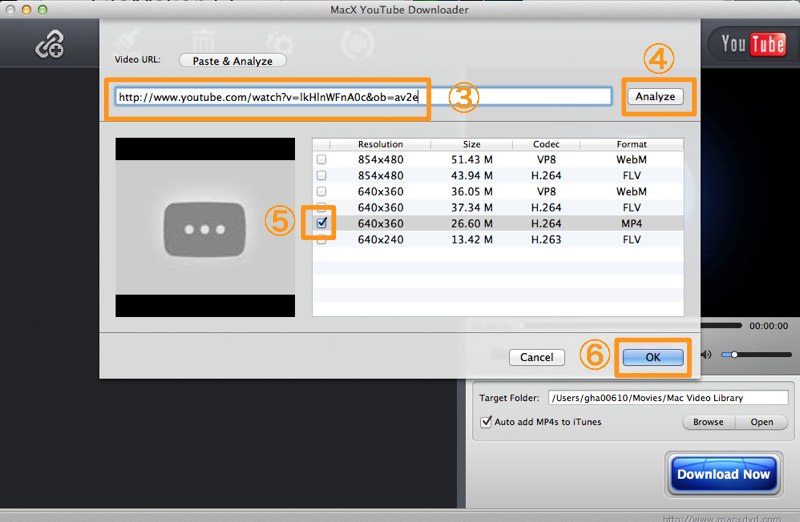
Task: Select the MP4 format cell
Action: click(632, 223)
